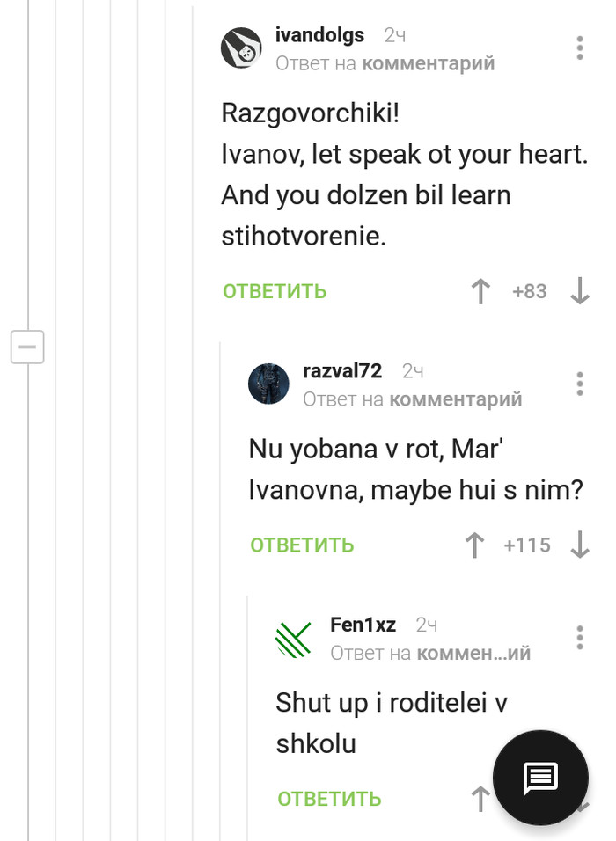Open the razval72 username link
This screenshot has width=616, height=841.
coord(342,370)
